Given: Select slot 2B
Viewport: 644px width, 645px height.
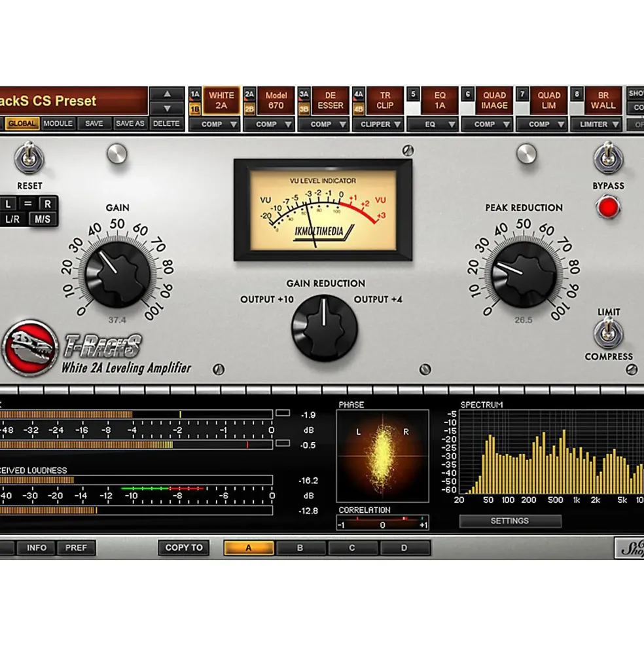Looking at the screenshot, I should pos(249,109).
